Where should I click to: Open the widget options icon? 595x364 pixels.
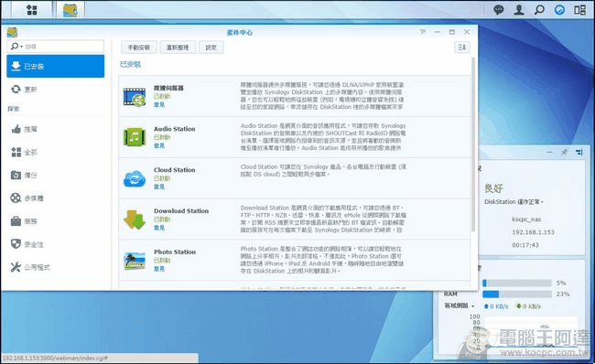click(579, 152)
